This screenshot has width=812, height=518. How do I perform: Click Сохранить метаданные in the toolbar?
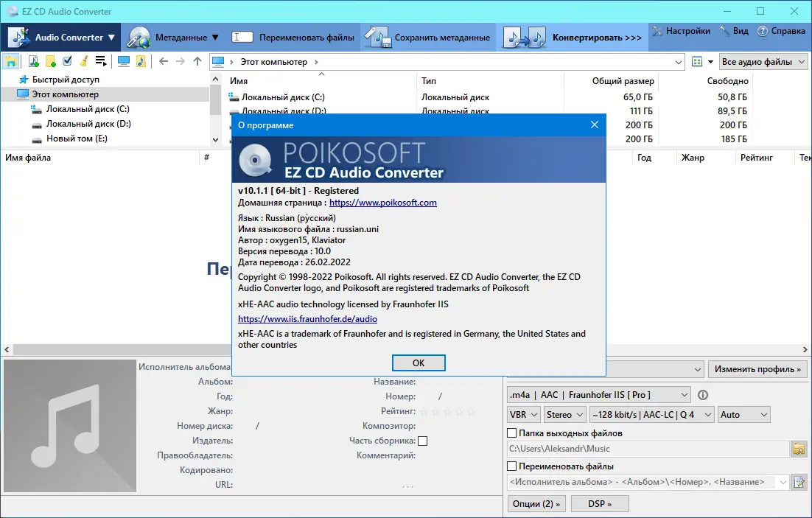(428, 38)
